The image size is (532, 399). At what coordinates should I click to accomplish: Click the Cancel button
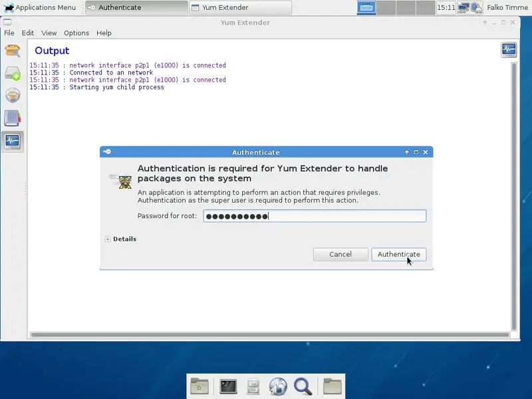point(340,255)
